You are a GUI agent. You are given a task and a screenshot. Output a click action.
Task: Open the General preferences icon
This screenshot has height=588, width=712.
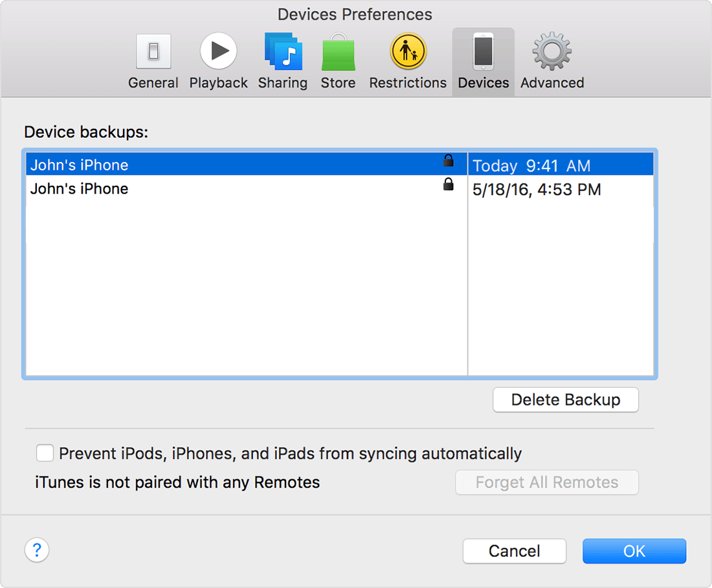point(153,52)
